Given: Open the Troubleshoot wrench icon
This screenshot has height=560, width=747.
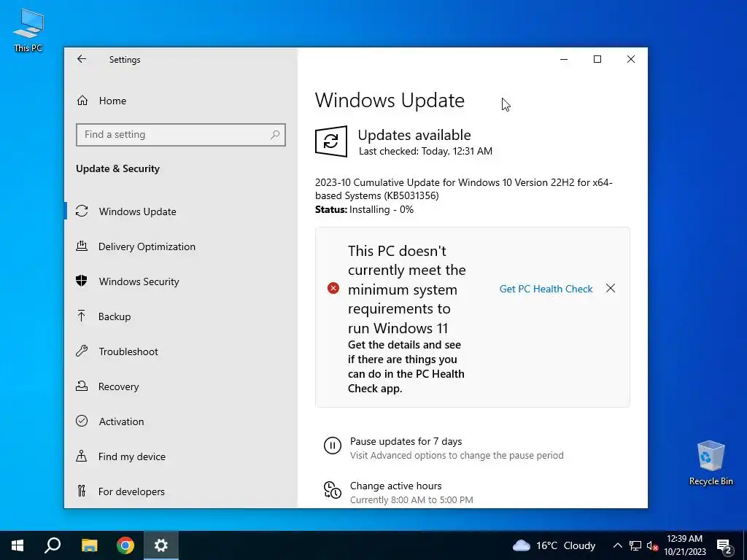Looking at the screenshot, I should coord(82,351).
